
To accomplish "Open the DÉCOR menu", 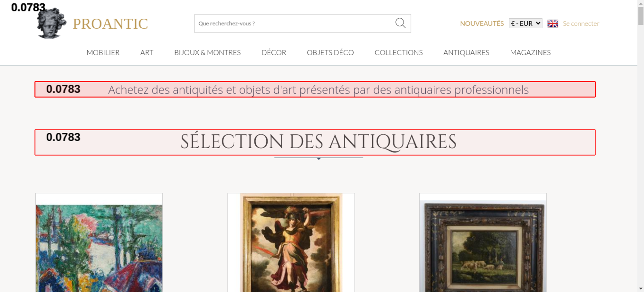I will coord(274,52).
